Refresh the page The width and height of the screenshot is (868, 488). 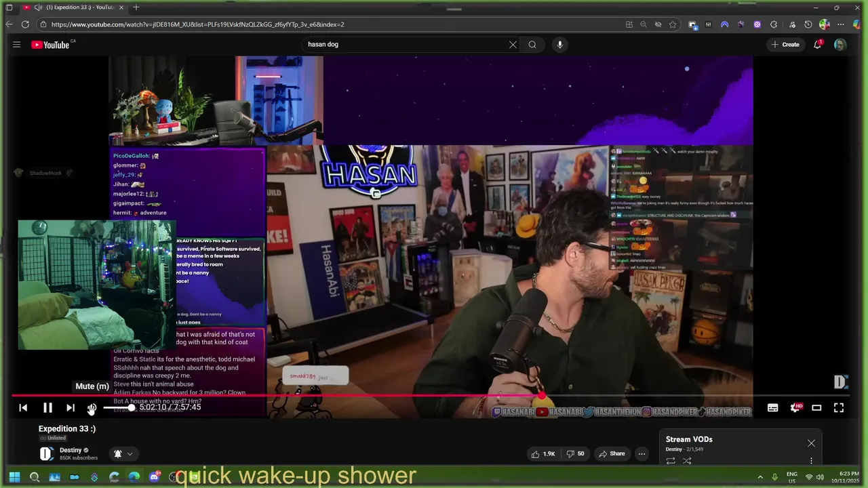tap(25, 24)
